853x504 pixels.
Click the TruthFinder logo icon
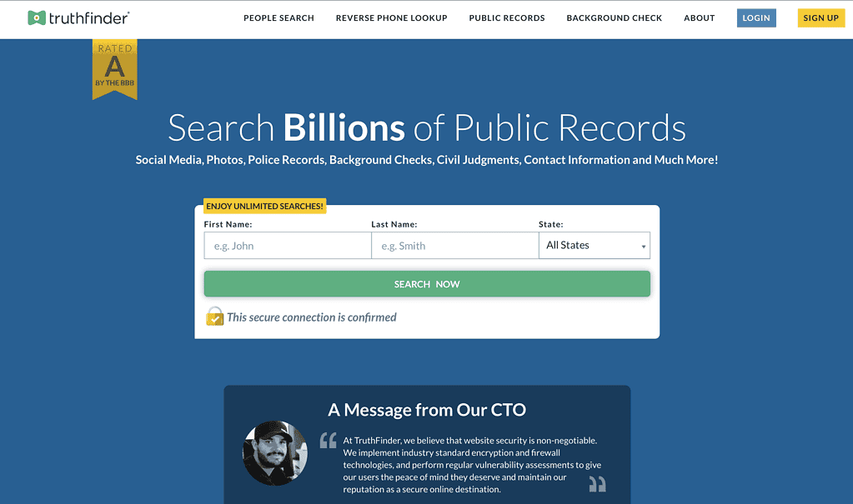[x=37, y=17]
